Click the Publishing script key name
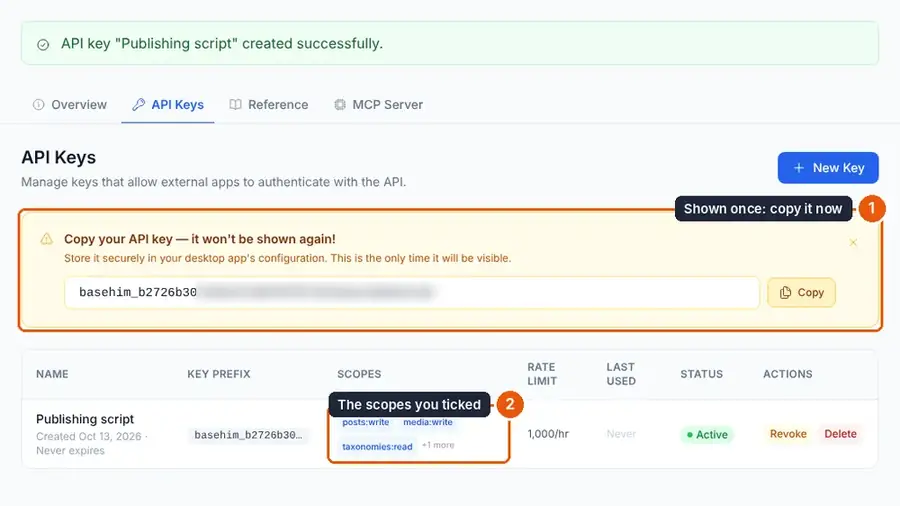The width and height of the screenshot is (900, 506). 85,419
